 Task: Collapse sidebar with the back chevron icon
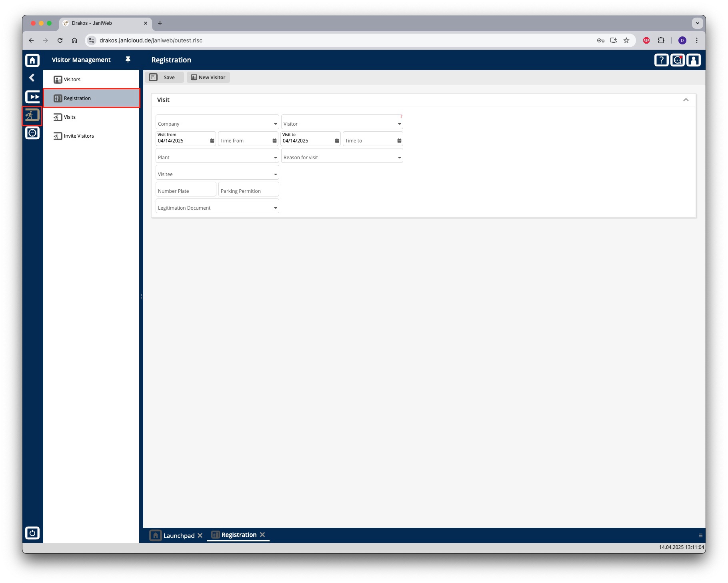click(32, 78)
